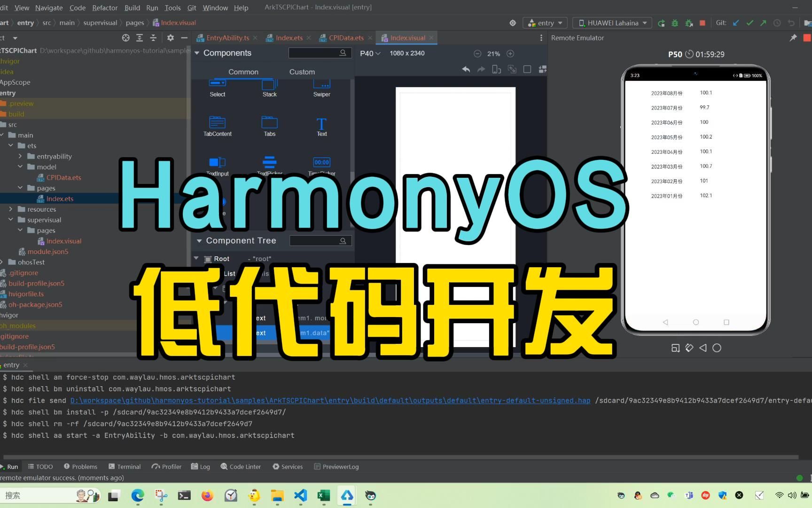The height and width of the screenshot is (508, 812).
Task: Open Microsoft Edge from the taskbar
Action: click(137, 495)
